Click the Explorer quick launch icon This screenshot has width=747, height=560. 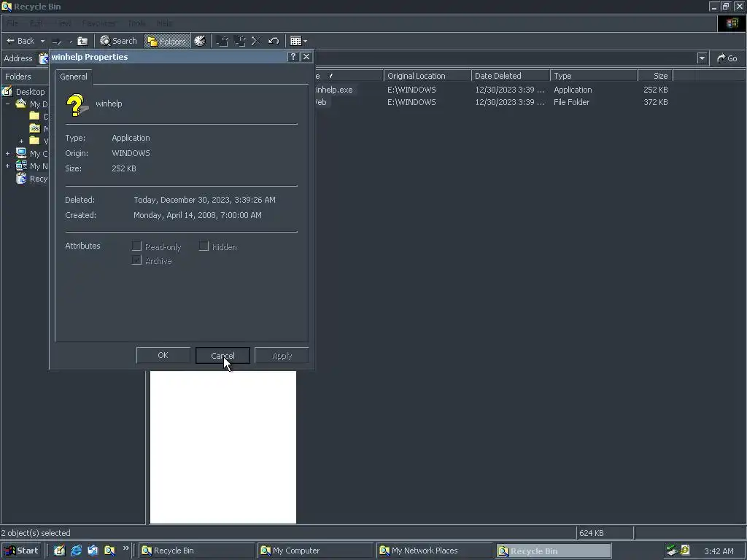click(x=109, y=551)
